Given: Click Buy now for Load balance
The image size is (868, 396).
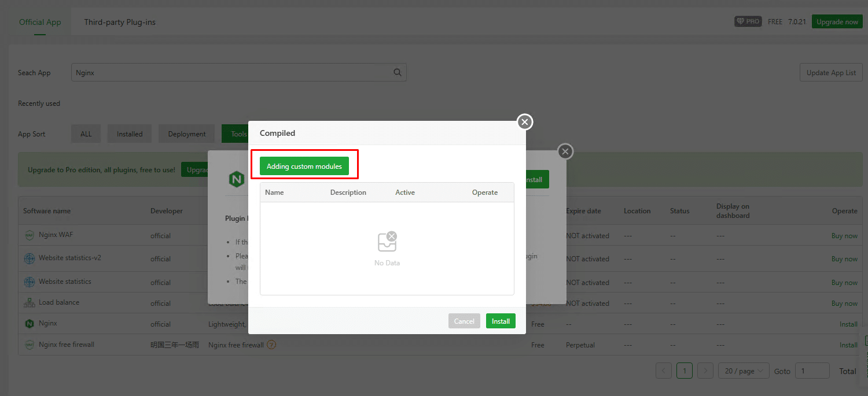Looking at the screenshot, I should pos(844,304).
